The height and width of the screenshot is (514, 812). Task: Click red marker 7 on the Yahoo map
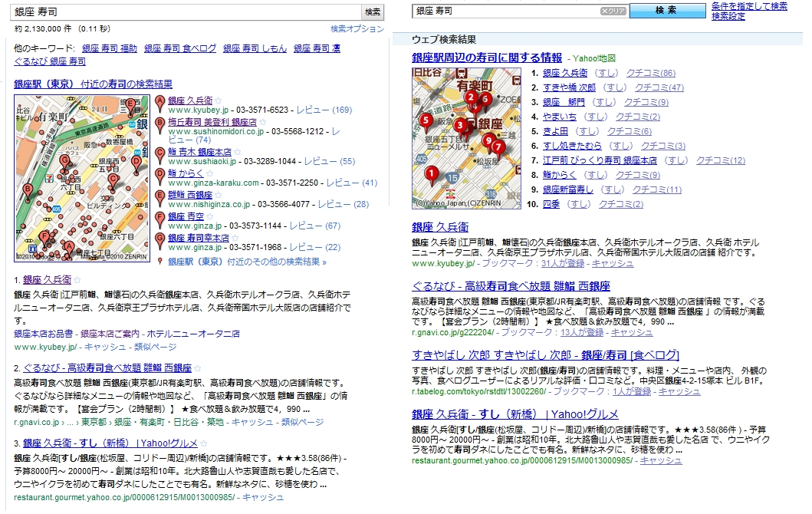click(498, 147)
